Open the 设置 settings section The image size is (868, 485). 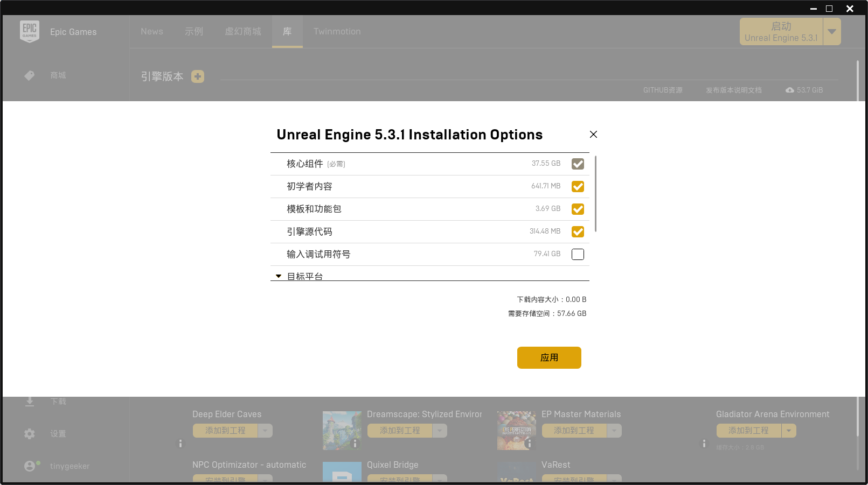pos(58,433)
